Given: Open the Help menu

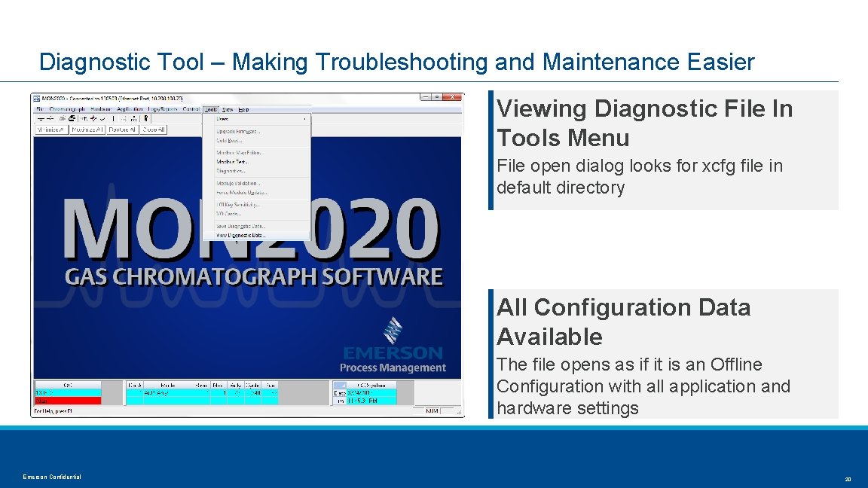Looking at the screenshot, I should click(x=243, y=109).
